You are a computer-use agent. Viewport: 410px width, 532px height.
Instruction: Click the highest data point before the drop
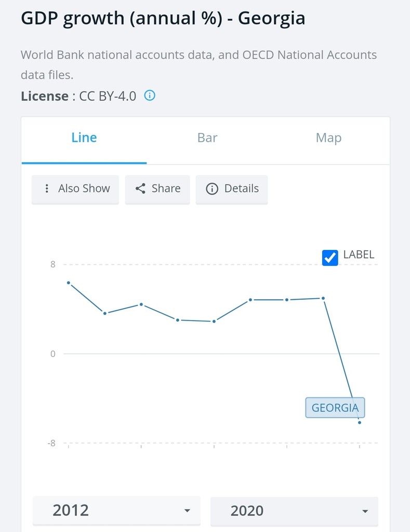click(323, 298)
